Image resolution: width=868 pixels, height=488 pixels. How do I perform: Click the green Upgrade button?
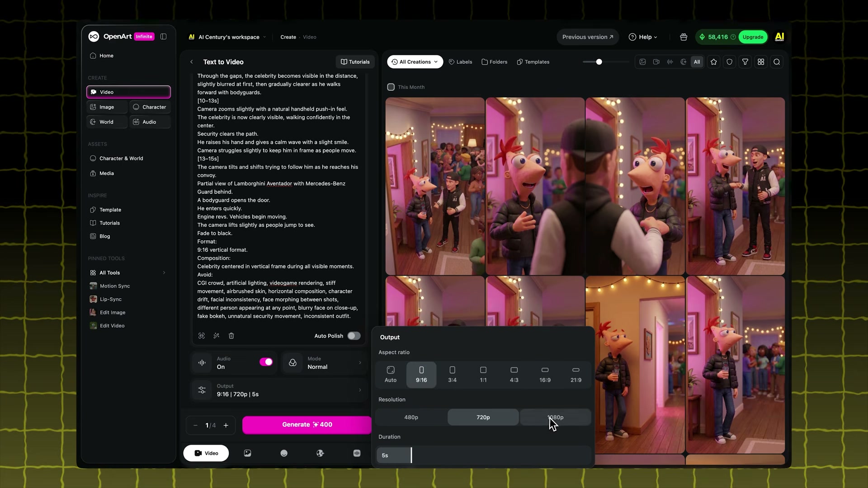pyautogui.click(x=753, y=37)
